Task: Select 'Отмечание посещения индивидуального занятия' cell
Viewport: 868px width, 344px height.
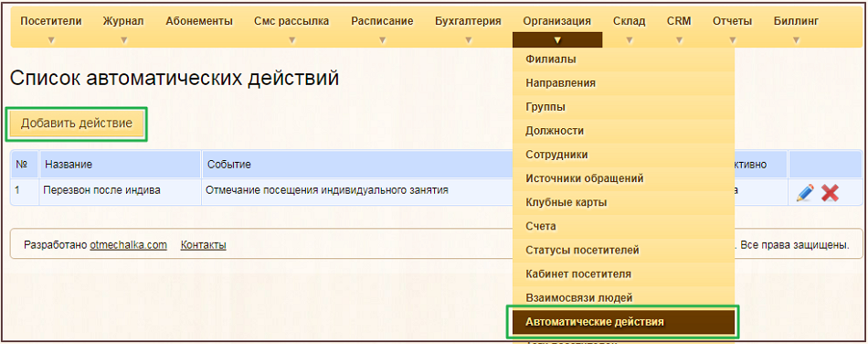Action: [x=357, y=191]
